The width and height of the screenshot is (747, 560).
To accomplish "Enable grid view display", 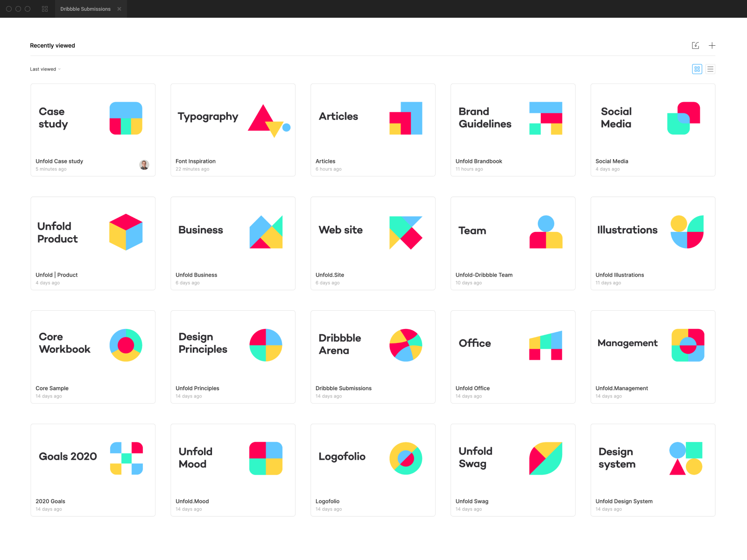I will [697, 69].
